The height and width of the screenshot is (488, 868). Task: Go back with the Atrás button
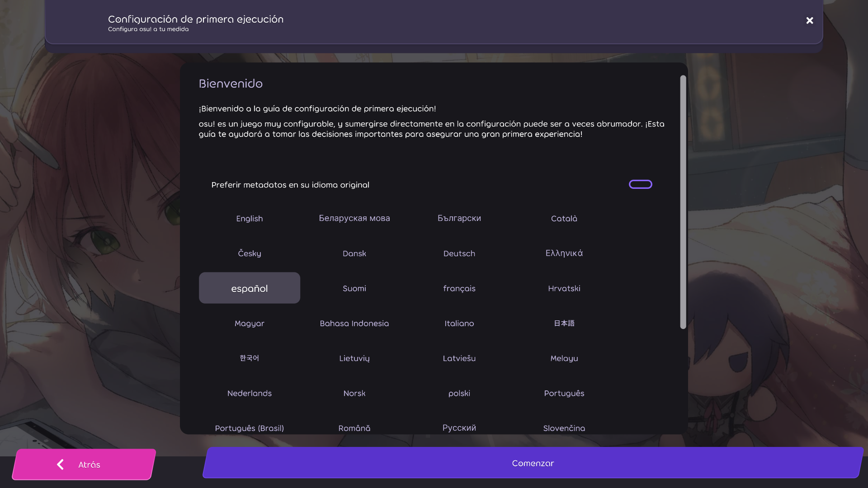coord(84,464)
